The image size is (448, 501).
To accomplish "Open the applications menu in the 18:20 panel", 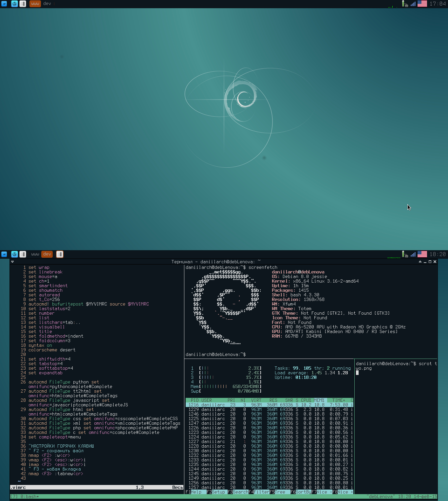I will tap(4, 254).
